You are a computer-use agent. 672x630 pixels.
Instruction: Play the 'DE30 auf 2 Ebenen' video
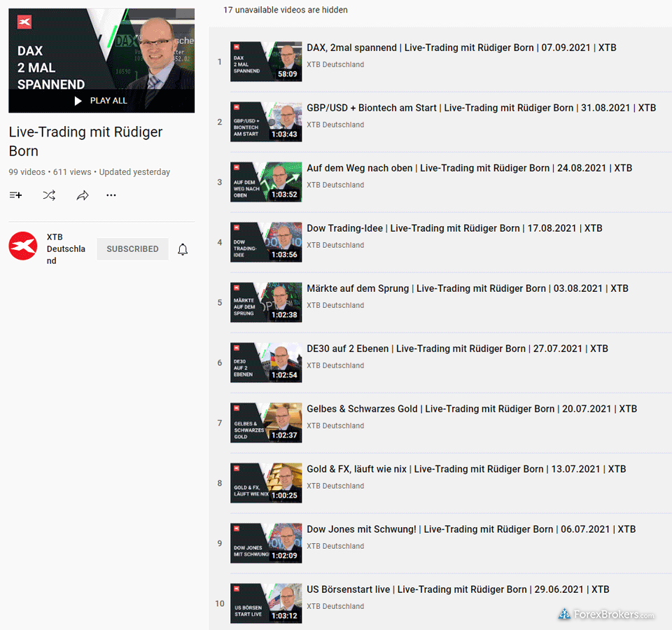point(266,363)
